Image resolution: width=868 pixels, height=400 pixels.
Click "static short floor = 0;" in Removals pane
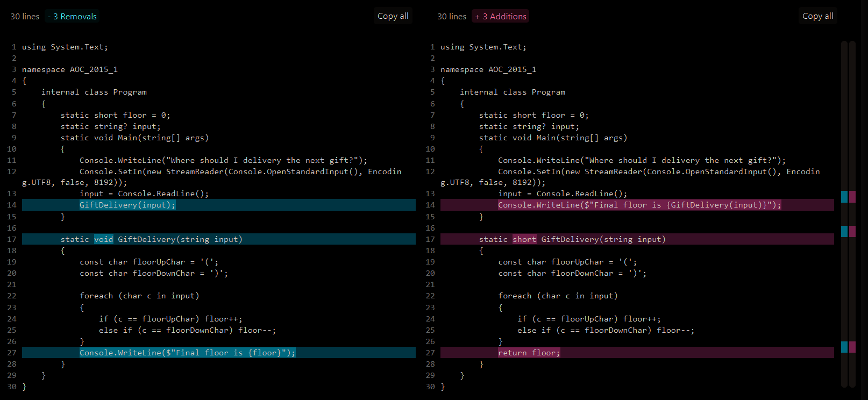[115, 115]
